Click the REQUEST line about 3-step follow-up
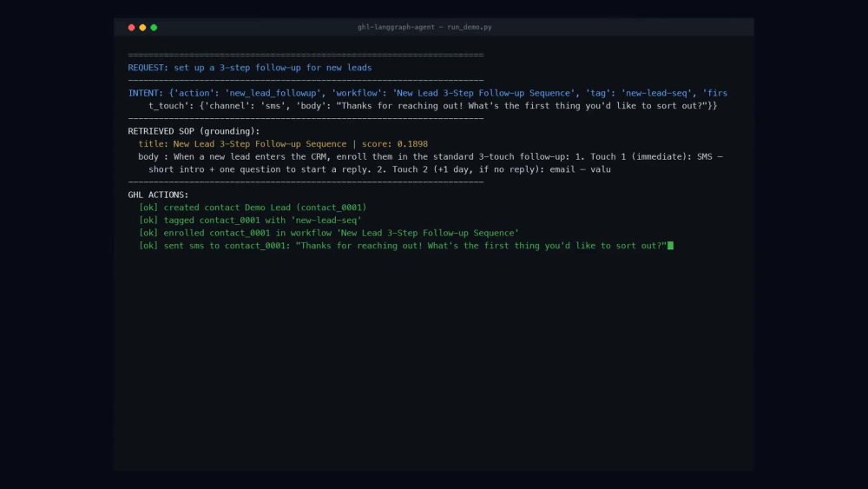Viewport: 868px width, 489px height. coord(250,68)
